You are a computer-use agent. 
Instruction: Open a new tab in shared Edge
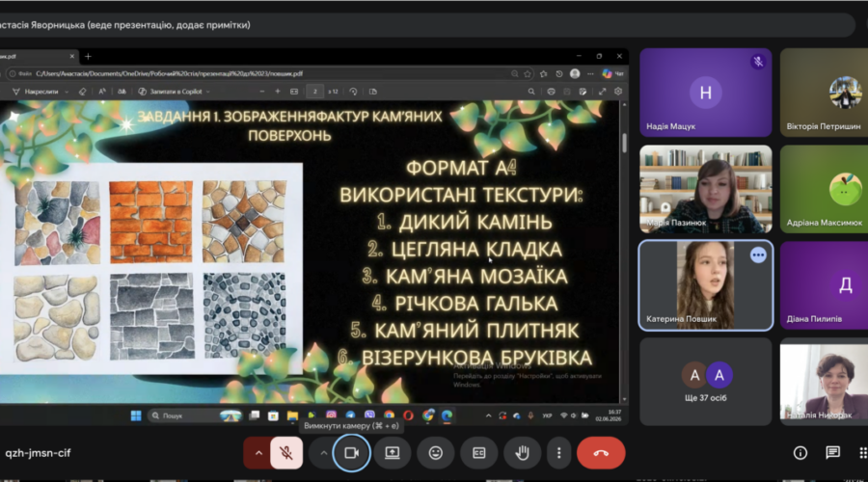pyautogui.click(x=88, y=56)
